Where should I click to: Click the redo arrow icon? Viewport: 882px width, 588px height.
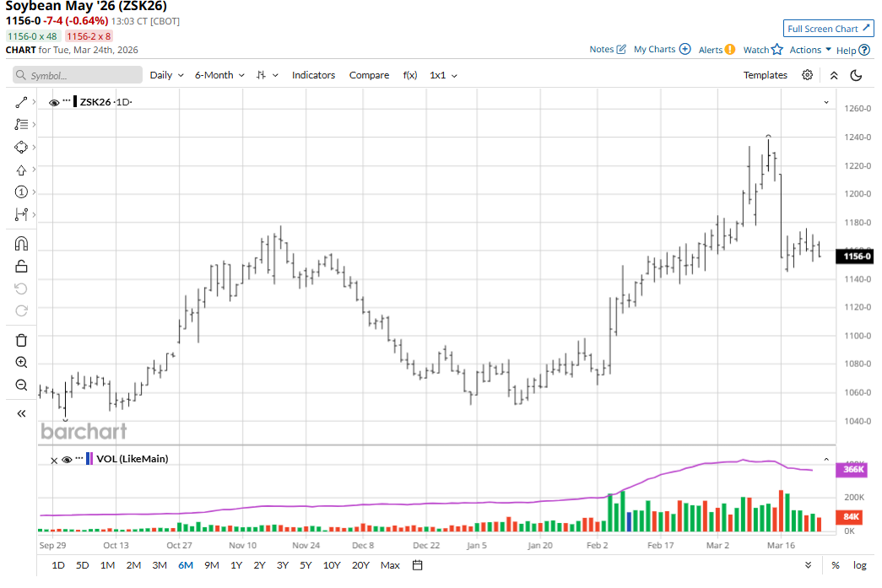click(21, 310)
